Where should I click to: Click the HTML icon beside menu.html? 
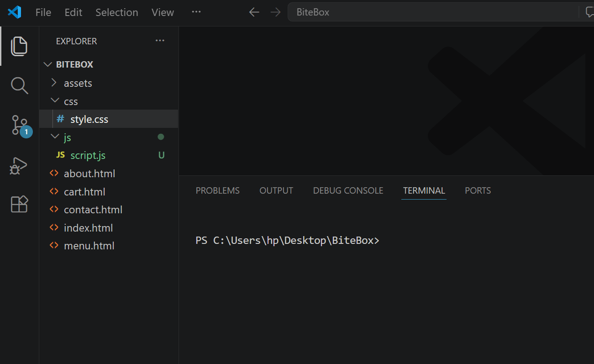pos(54,246)
